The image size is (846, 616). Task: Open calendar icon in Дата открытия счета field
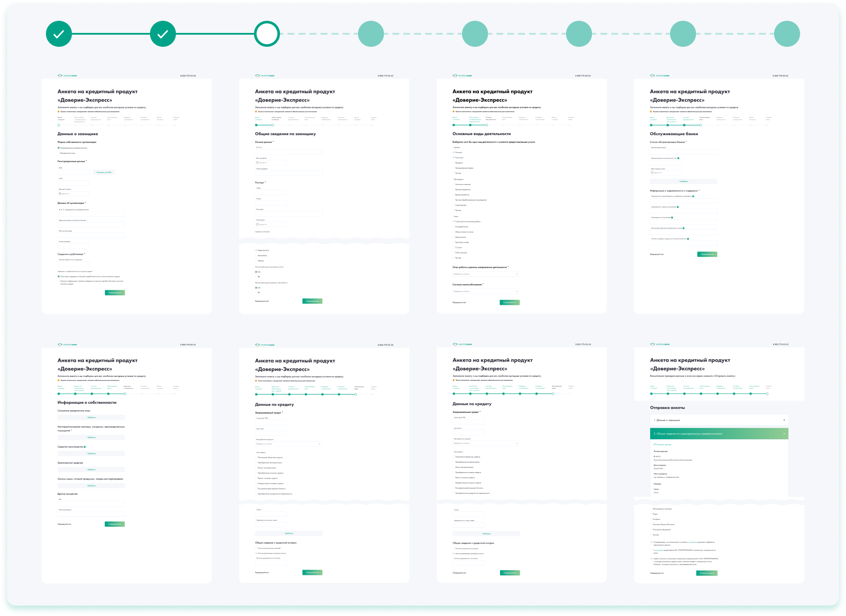click(652, 173)
